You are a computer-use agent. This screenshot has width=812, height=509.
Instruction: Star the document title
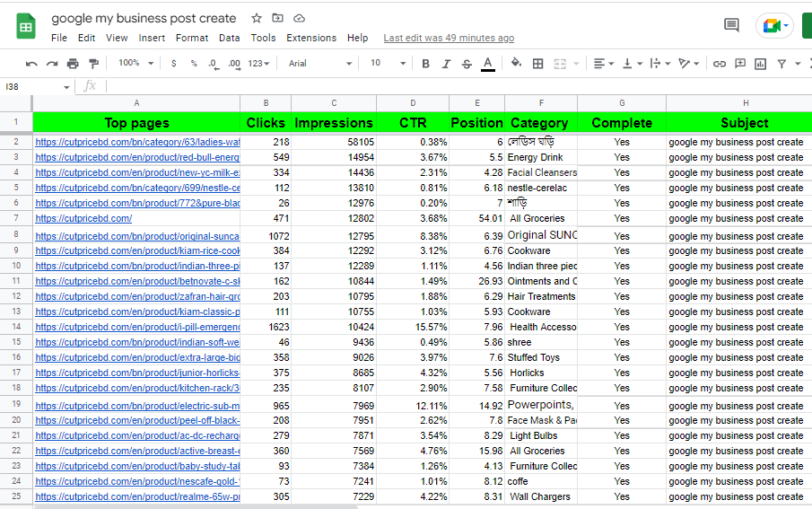click(257, 18)
